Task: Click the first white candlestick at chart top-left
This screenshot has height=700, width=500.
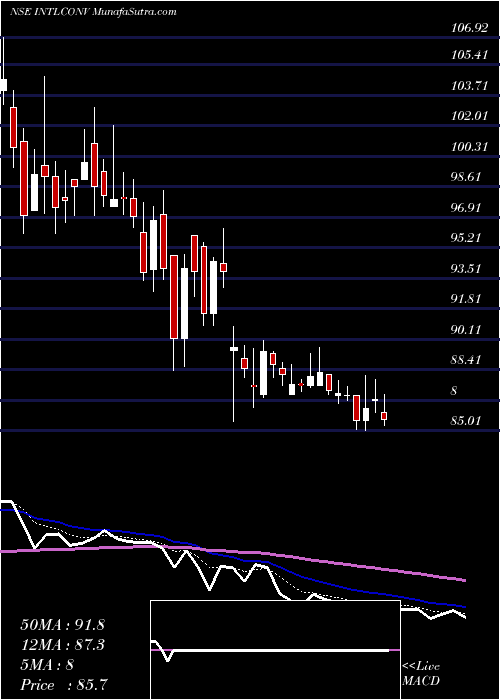Action: (4, 85)
